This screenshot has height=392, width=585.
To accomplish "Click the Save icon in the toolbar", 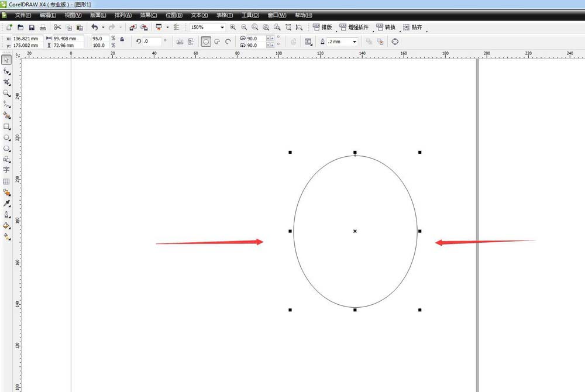I will coord(32,27).
